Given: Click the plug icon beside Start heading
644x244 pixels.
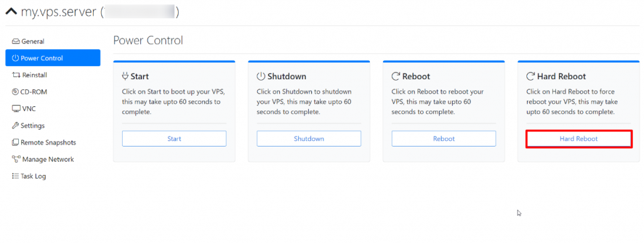Looking at the screenshot, I should tap(125, 76).
